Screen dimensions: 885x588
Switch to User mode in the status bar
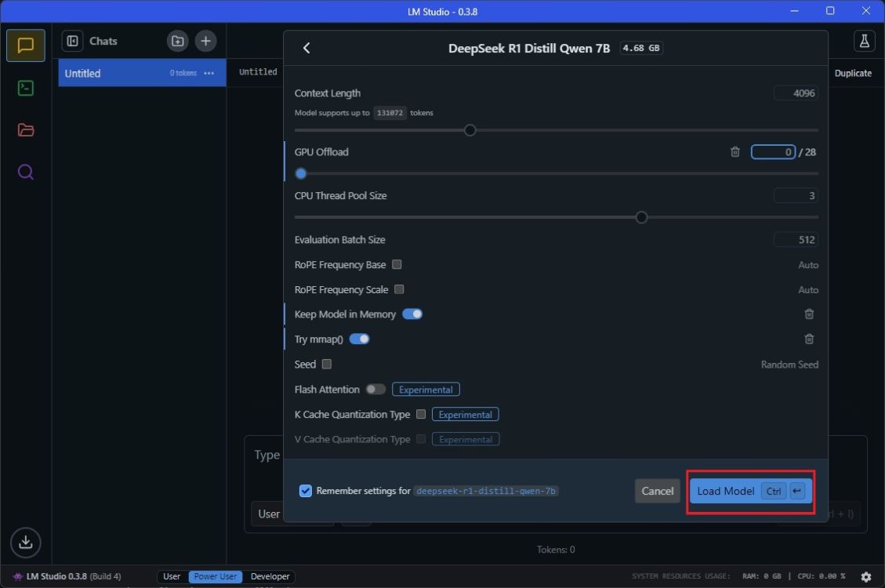[172, 576]
